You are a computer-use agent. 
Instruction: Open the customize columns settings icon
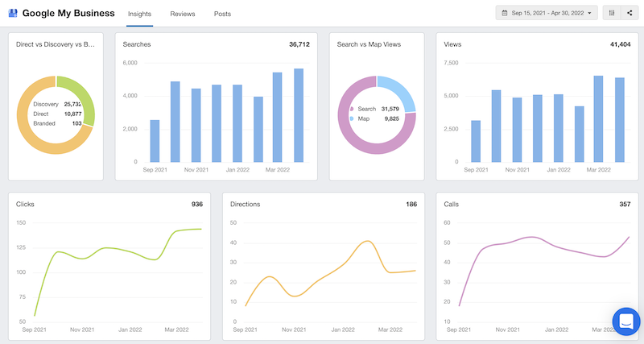(612, 13)
